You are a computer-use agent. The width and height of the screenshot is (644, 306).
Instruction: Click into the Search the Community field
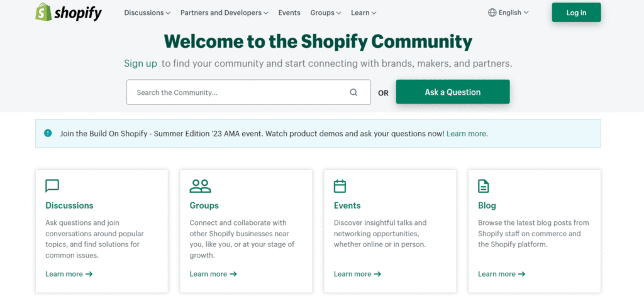[248, 92]
